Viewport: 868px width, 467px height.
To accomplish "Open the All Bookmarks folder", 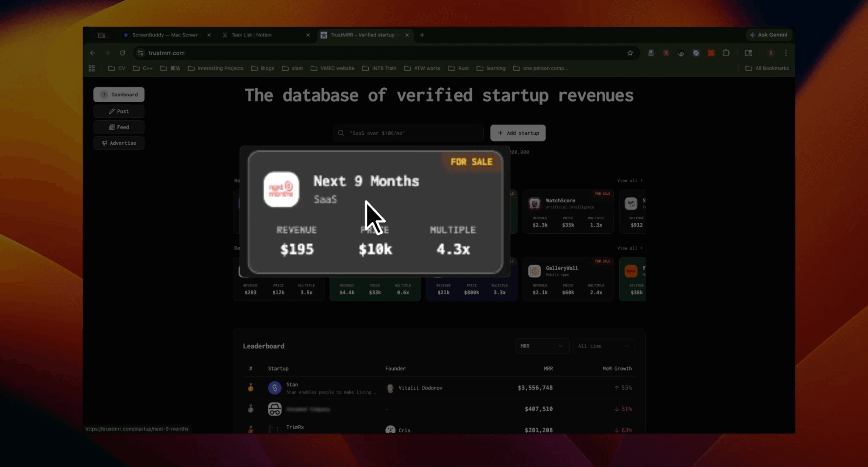I will point(767,68).
